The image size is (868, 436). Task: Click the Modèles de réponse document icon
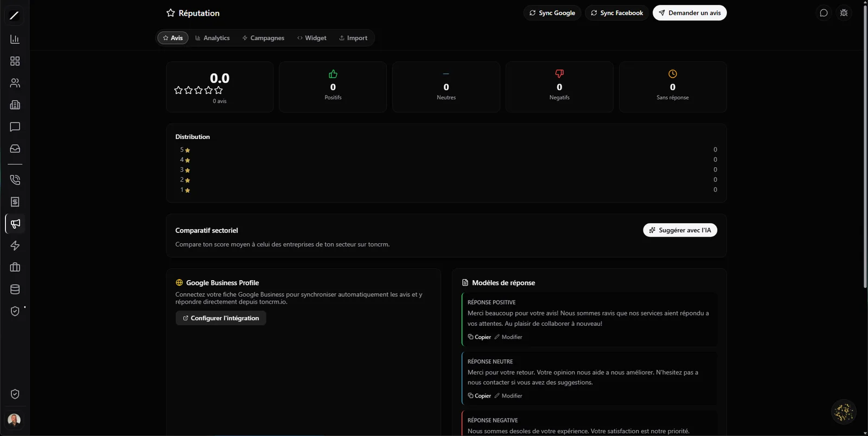[465, 283]
